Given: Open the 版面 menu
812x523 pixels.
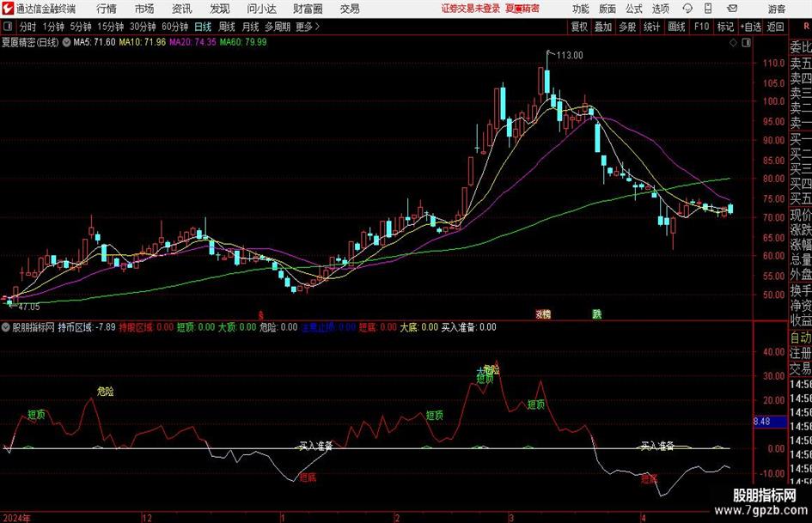Looking at the screenshot, I should pyautogui.click(x=607, y=9).
